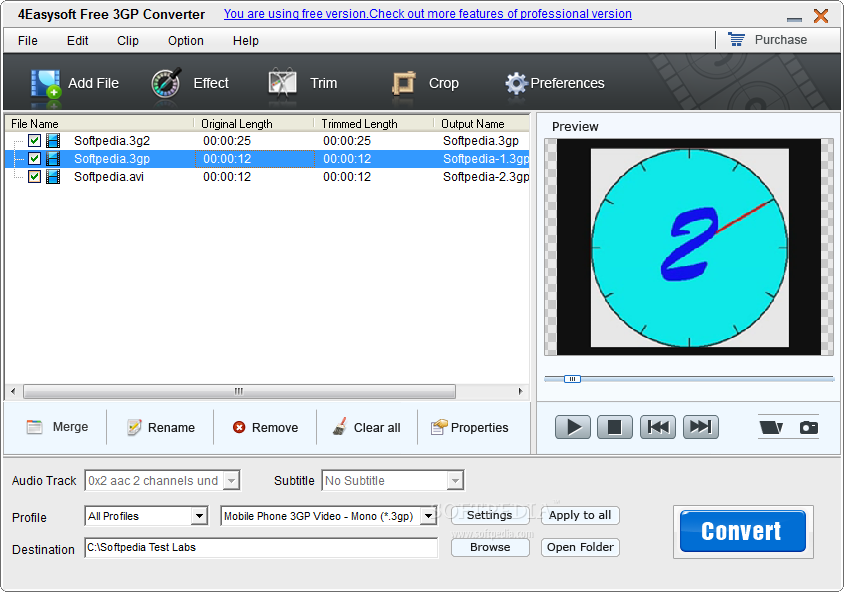844x592 pixels.
Task: Click the Destination path field
Action: click(x=261, y=548)
